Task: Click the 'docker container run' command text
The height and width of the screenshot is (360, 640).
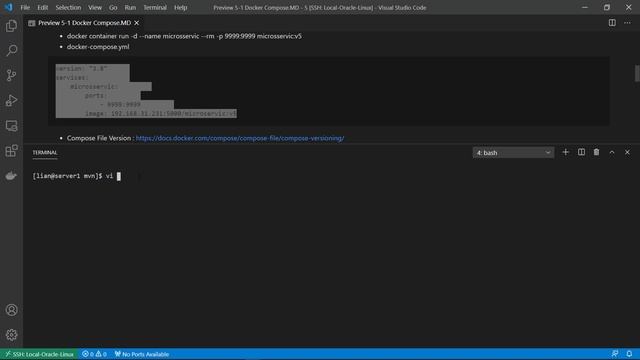Action: (184, 36)
